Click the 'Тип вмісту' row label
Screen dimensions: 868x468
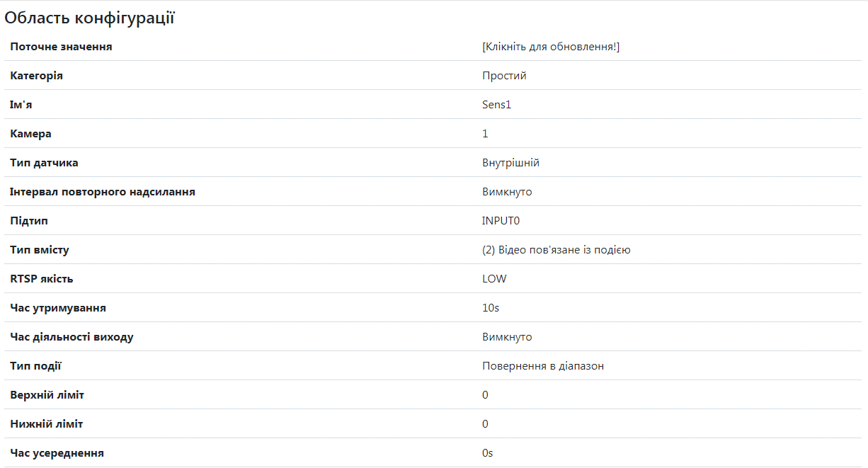click(x=40, y=250)
